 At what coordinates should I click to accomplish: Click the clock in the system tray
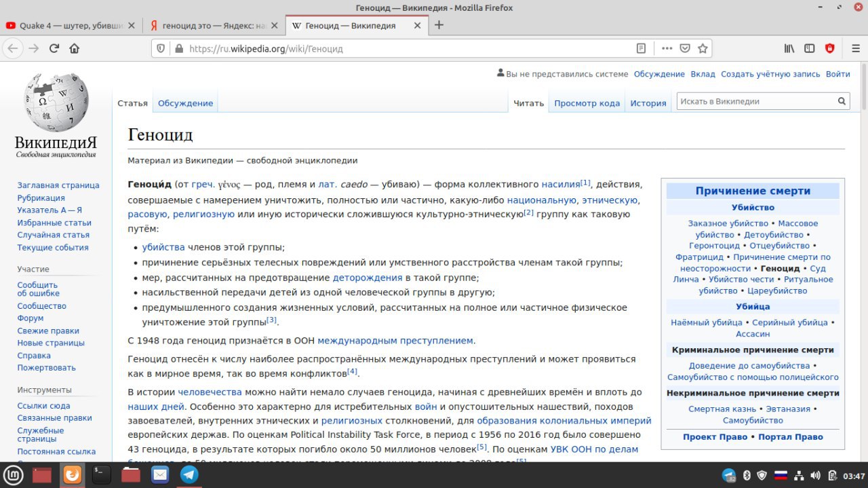point(854,475)
